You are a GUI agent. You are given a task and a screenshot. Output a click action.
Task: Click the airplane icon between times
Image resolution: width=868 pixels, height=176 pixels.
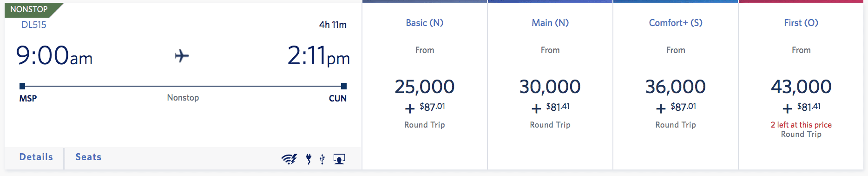(182, 56)
